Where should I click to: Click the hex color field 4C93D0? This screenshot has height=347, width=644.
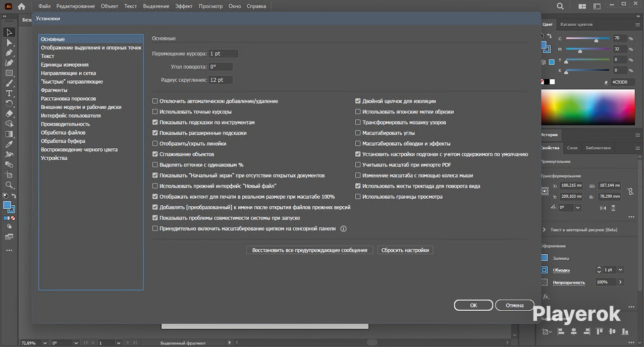[622, 82]
